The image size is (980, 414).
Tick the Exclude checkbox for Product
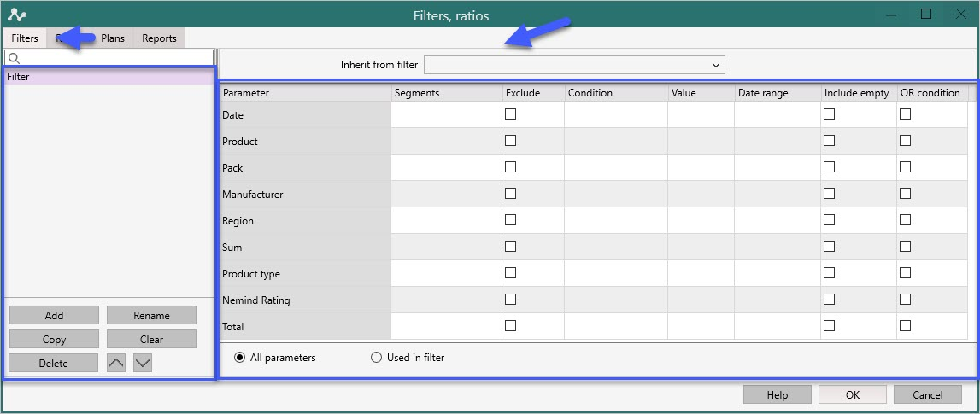pos(511,141)
